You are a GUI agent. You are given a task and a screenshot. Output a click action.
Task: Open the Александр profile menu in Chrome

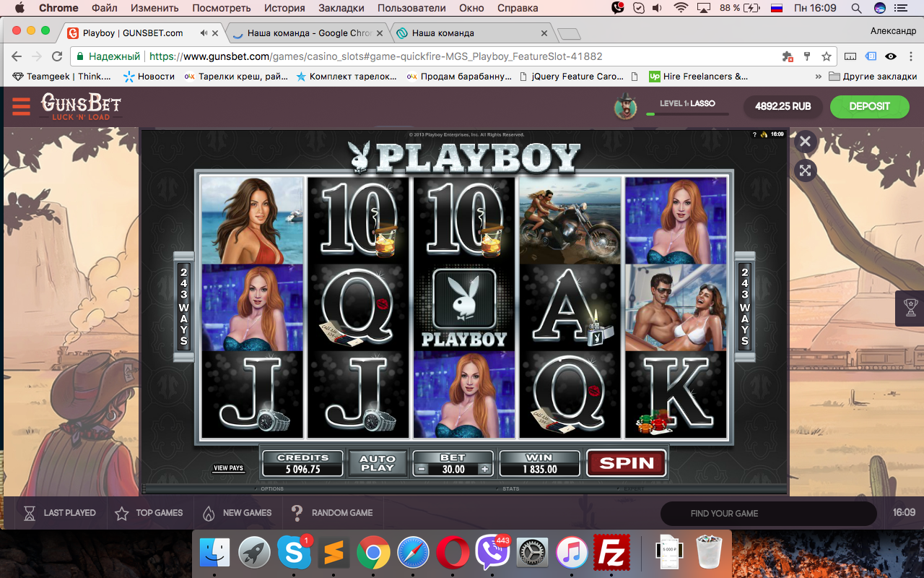893,31
